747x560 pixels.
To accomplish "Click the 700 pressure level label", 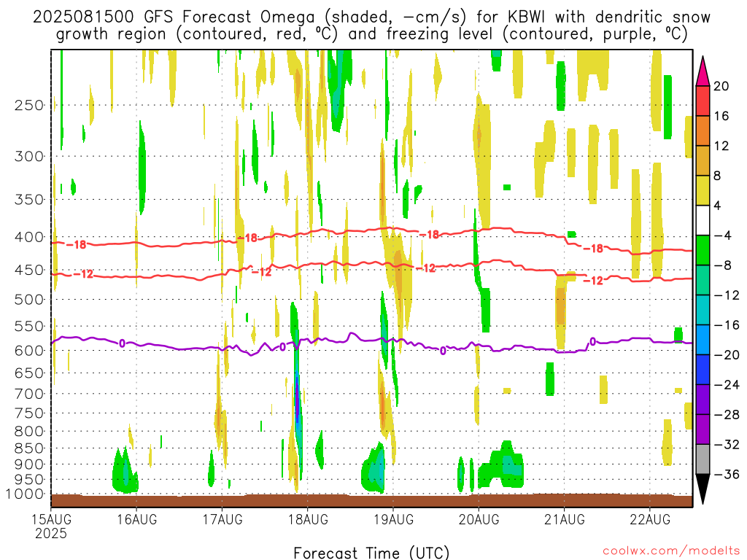I will pyautogui.click(x=29, y=394).
